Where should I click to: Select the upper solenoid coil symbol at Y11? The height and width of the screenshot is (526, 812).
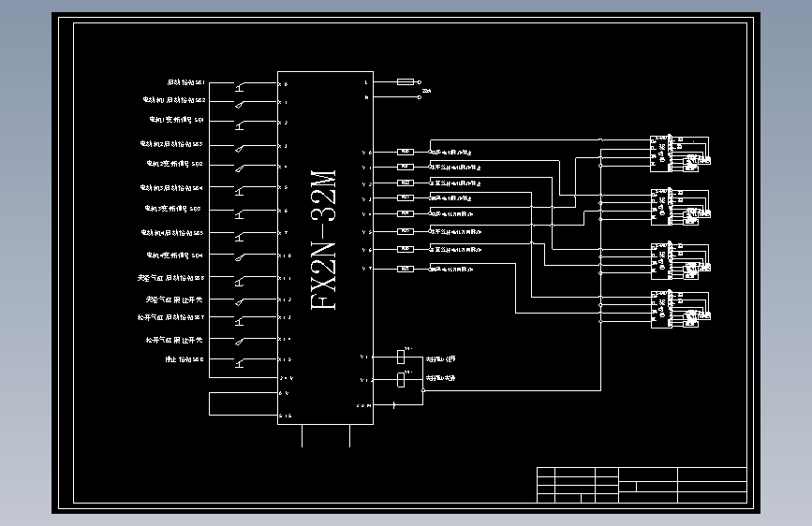pos(401,357)
